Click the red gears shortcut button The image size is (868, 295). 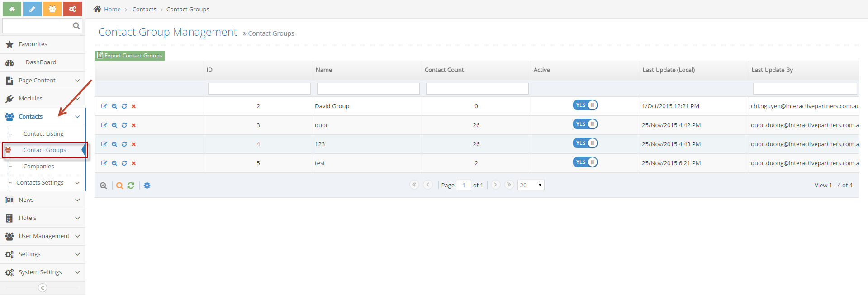(72, 9)
